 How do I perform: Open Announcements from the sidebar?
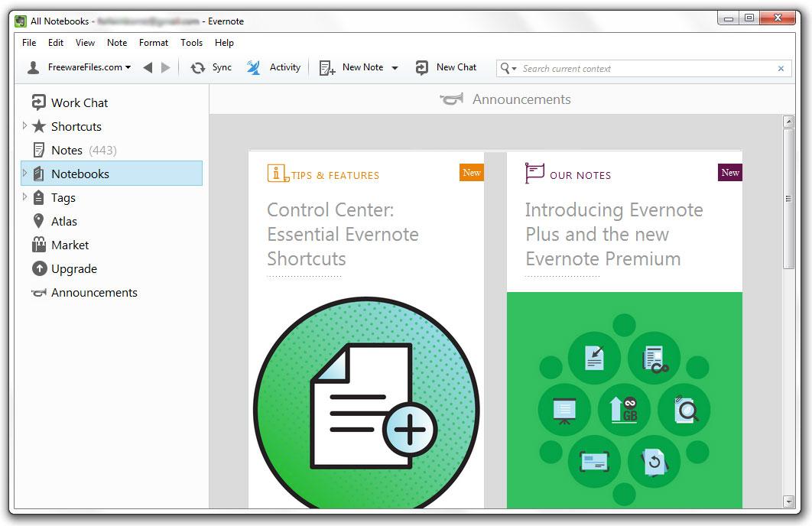pyautogui.click(x=94, y=293)
